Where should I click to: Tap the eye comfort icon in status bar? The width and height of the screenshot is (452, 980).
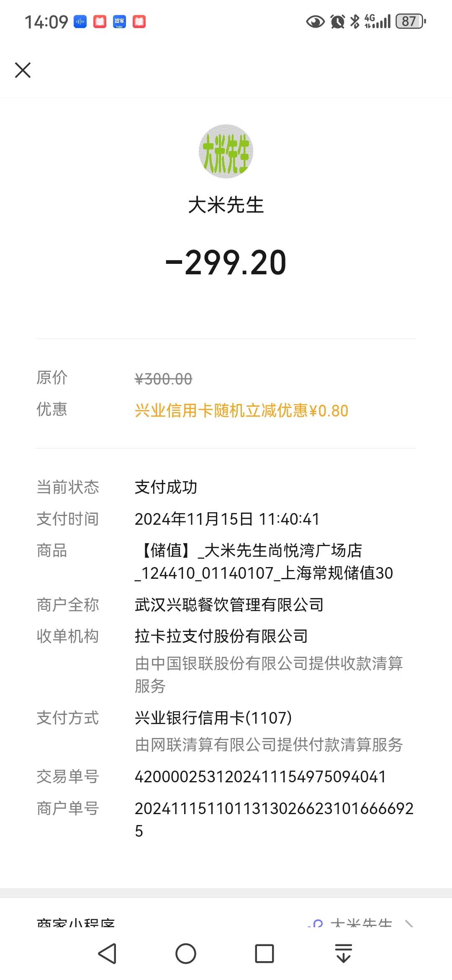pyautogui.click(x=315, y=21)
